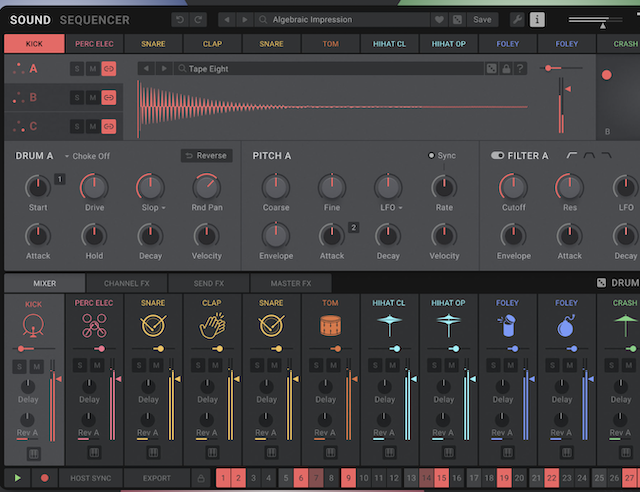Randomize the preset with the top bar dice icon
The image size is (640, 492).
pyautogui.click(x=458, y=20)
